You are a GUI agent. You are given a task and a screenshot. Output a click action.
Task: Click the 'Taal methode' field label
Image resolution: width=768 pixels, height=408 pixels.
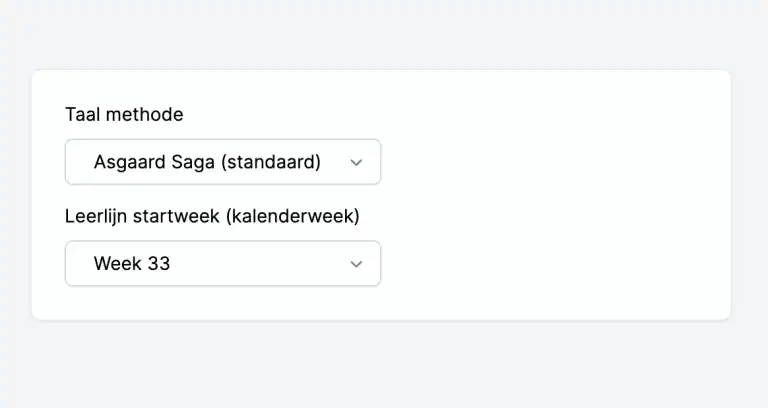[x=124, y=114]
